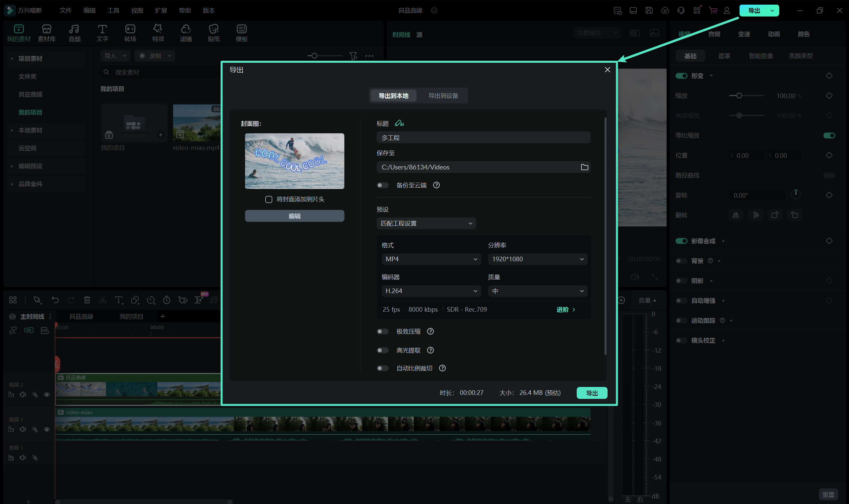
Task: Check the 将封面添加到片头 checkbox
Action: click(x=269, y=199)
